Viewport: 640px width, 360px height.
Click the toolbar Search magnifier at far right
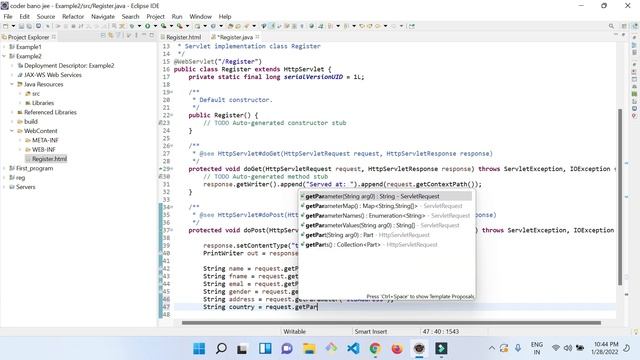(x=611, y=26)
